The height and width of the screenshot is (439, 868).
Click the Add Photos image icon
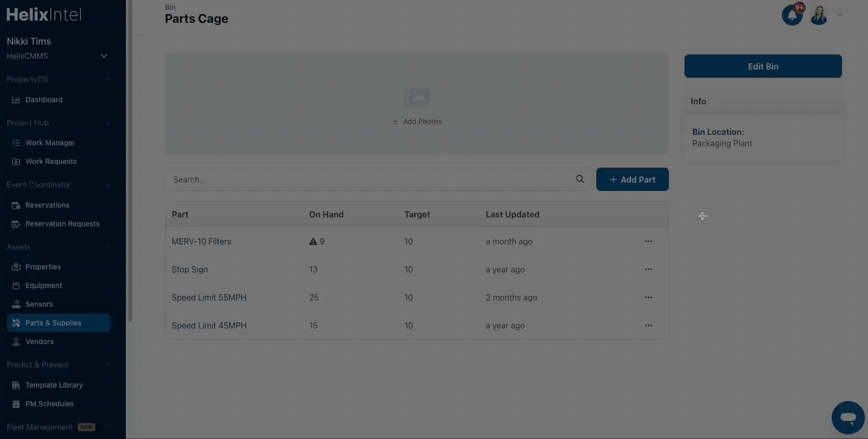[417, 98]
